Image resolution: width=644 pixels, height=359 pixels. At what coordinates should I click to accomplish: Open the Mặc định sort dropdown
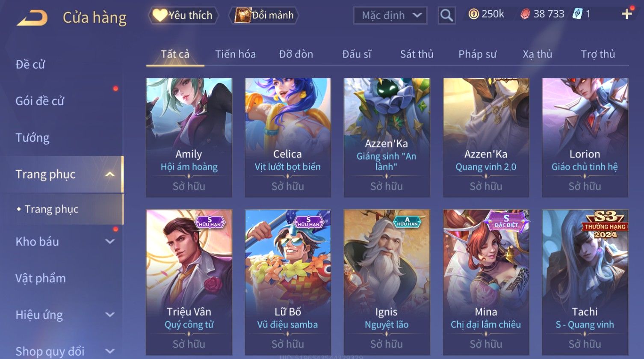pos(390,15)
